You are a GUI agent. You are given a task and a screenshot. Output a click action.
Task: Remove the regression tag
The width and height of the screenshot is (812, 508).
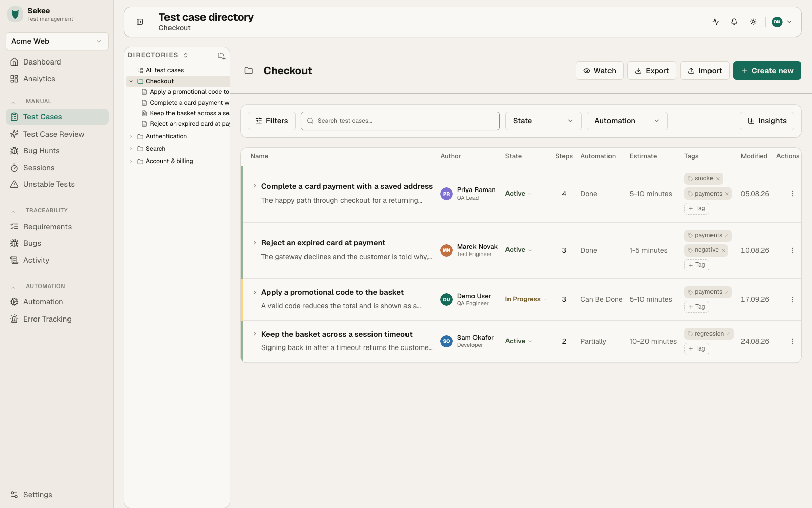(x=728, y=334)
